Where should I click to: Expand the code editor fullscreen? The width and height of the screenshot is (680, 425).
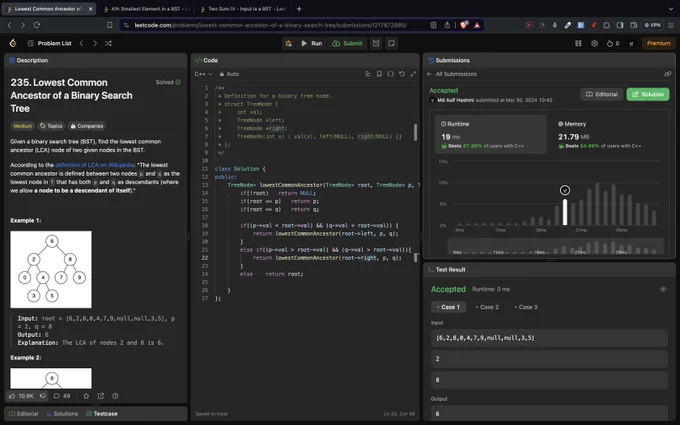413,74
